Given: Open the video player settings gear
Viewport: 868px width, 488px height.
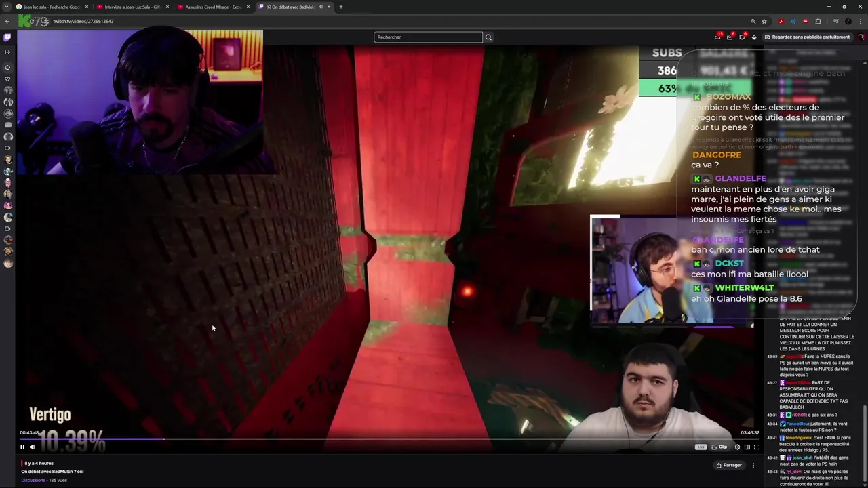Looking at the screenshot, I should pyautogui.click(x=737, y=447).
